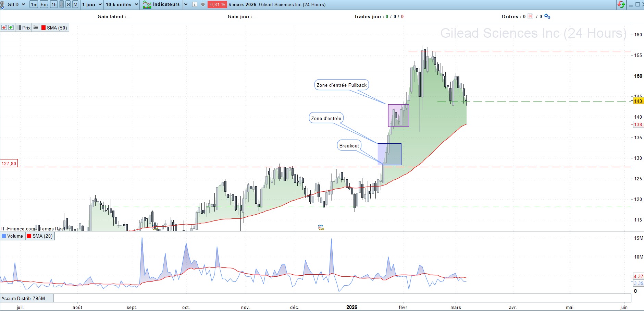
Task: Click the '6 mars 2026' date text
Action: (x=243, y=4)
